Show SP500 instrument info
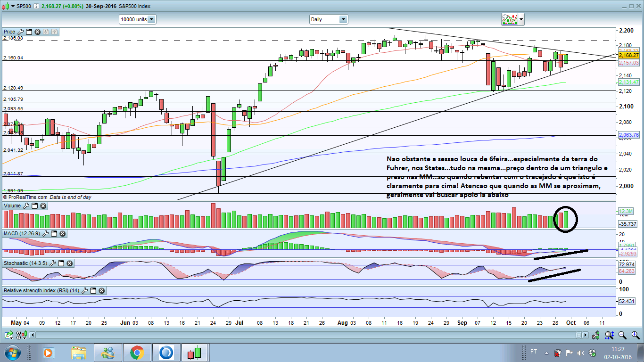The width and height of the screenshot is (644, 362). click(x=37, y=7)
